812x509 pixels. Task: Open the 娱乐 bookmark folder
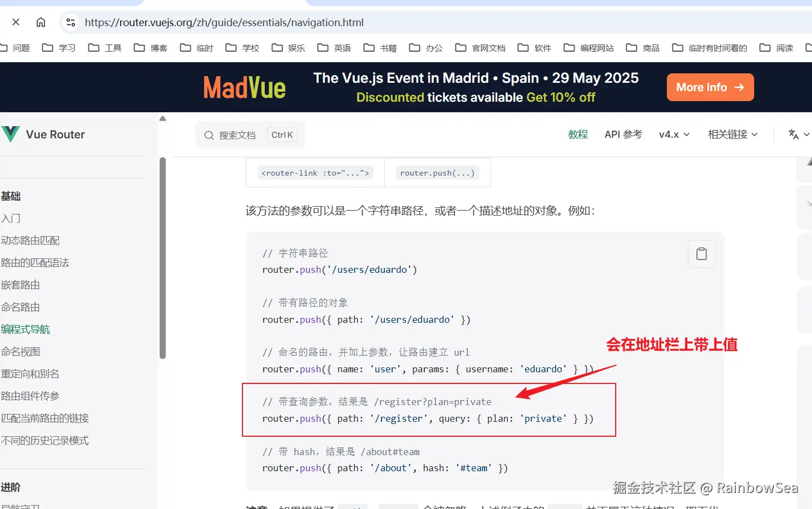(289, 48)
